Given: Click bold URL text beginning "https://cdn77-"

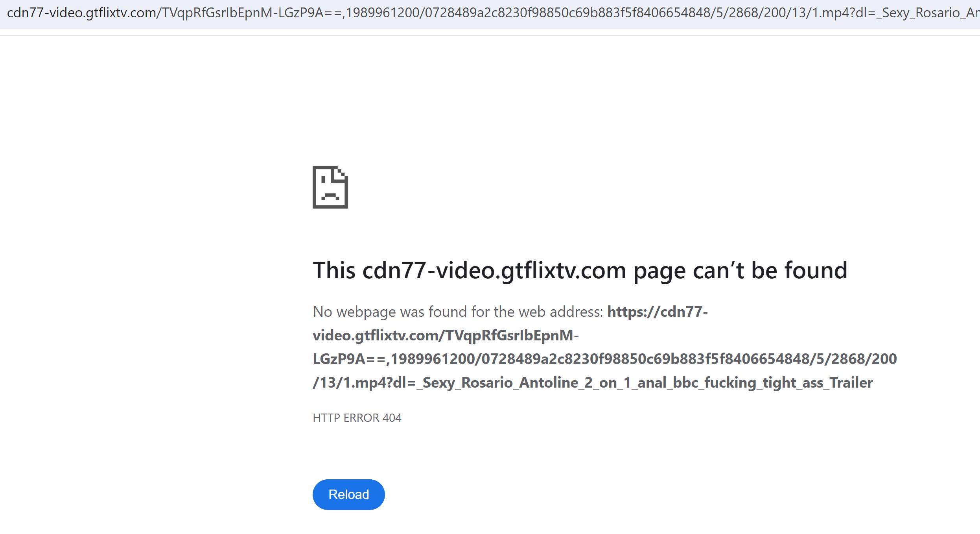Looking at the screenshot, I should click(x=658, y=312).
